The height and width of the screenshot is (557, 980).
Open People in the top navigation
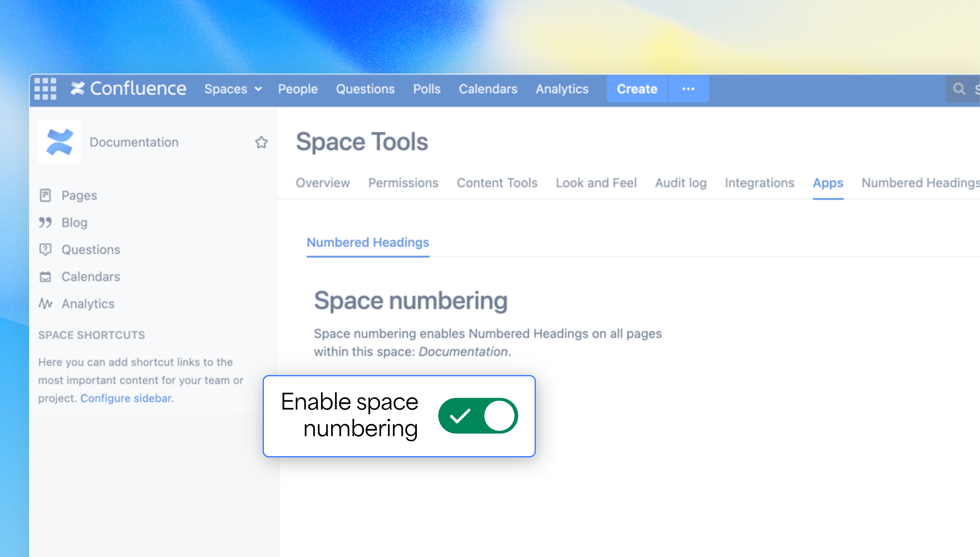pos(298,89)
